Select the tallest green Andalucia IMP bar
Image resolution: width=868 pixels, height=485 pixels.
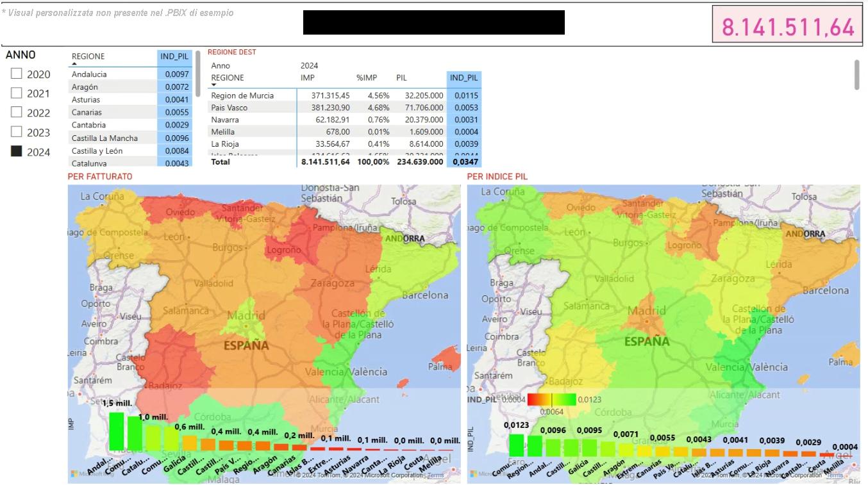(x=116, y=431)
